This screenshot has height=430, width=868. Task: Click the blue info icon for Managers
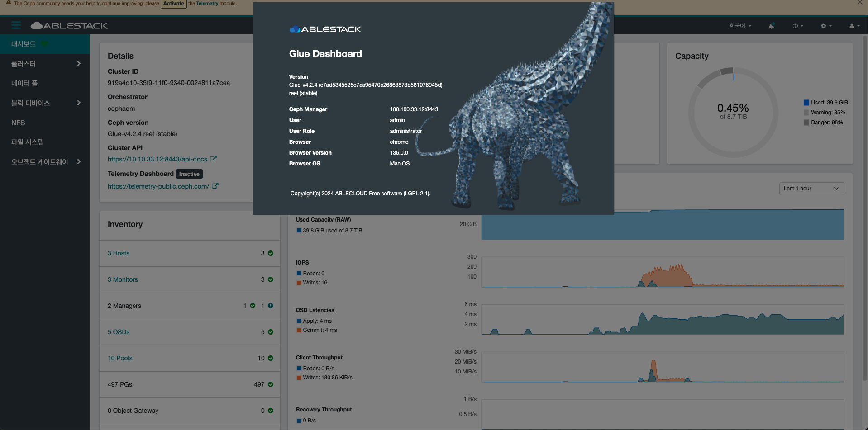[271, 306]
